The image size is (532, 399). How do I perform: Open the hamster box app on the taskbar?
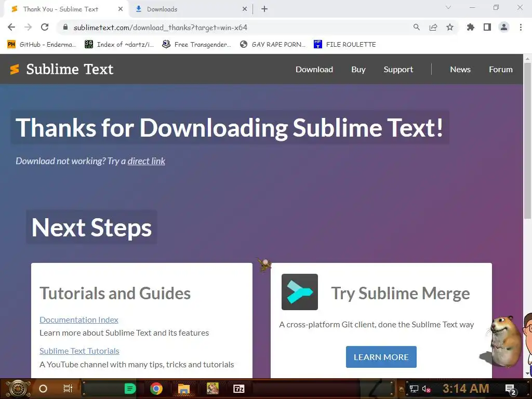[212, 389]
